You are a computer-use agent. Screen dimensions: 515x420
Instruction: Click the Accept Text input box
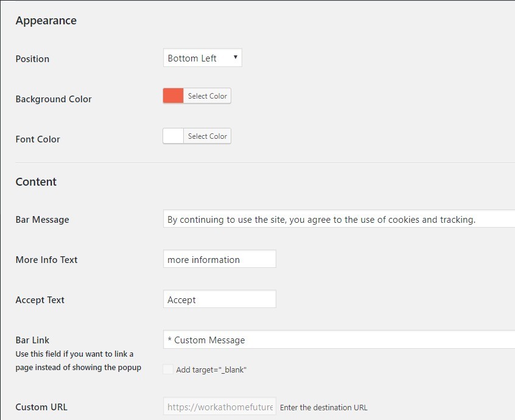tap(219, 299)
